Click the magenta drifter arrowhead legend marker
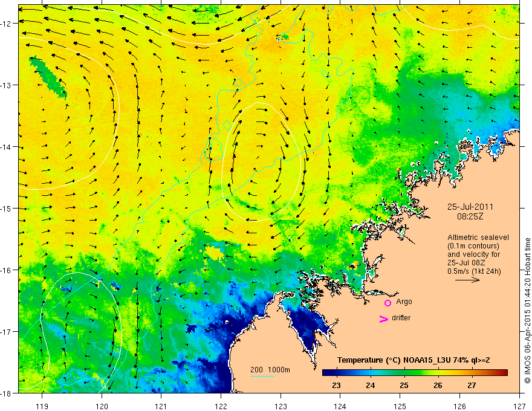 coord(384,319)
